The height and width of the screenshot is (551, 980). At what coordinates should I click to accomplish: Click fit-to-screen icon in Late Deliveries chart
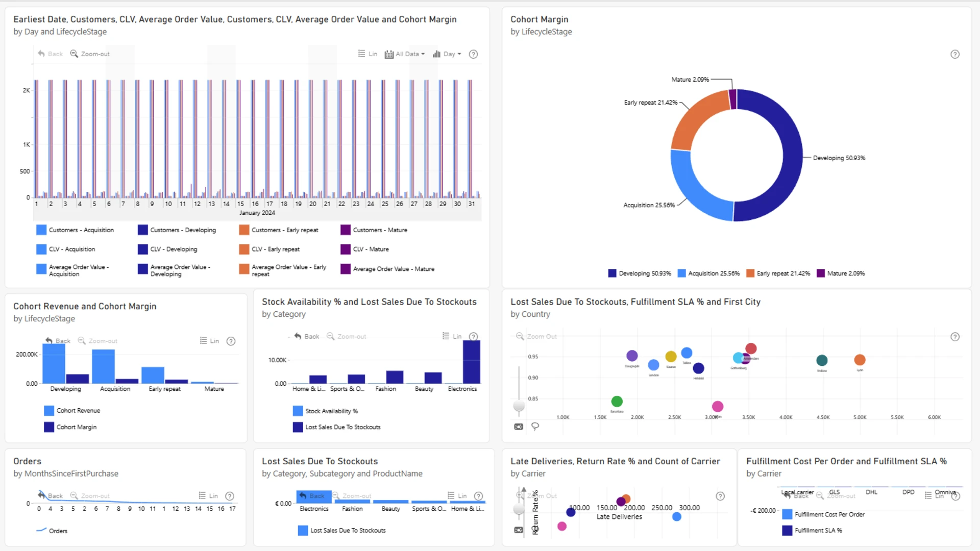click(x=519, y=530)
